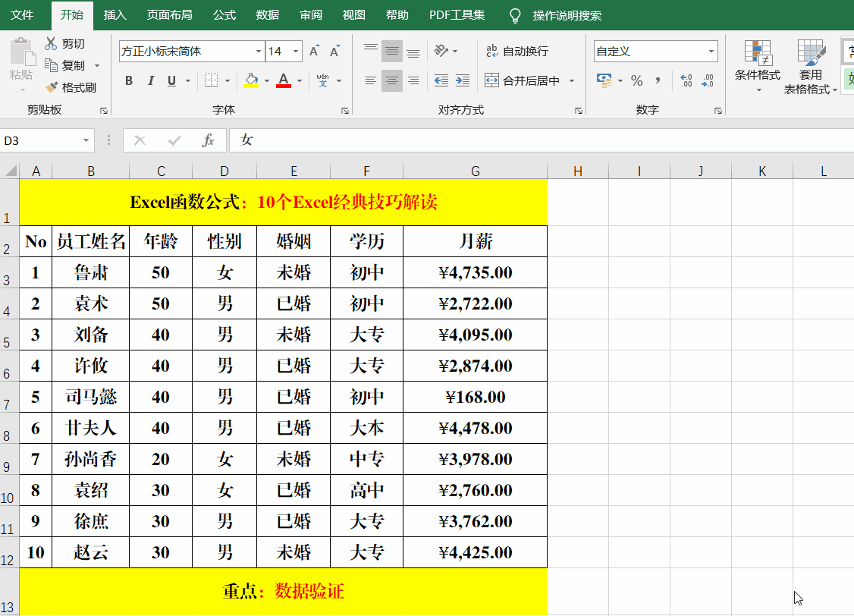Click the increase font size icon

pyautogui.click(x=314, y=51)
